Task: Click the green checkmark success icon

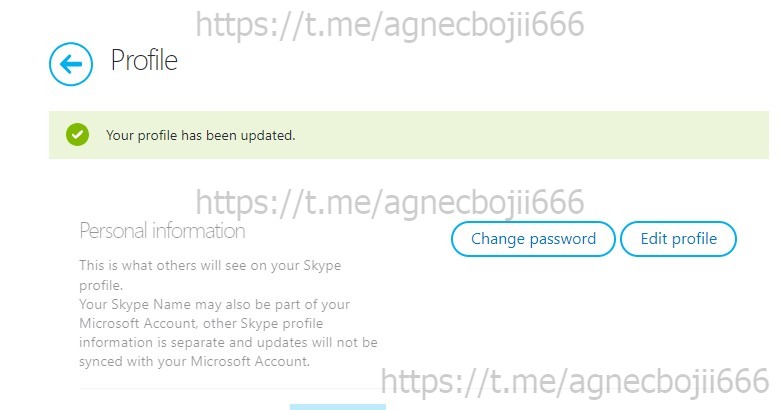Action: point(77,135)
